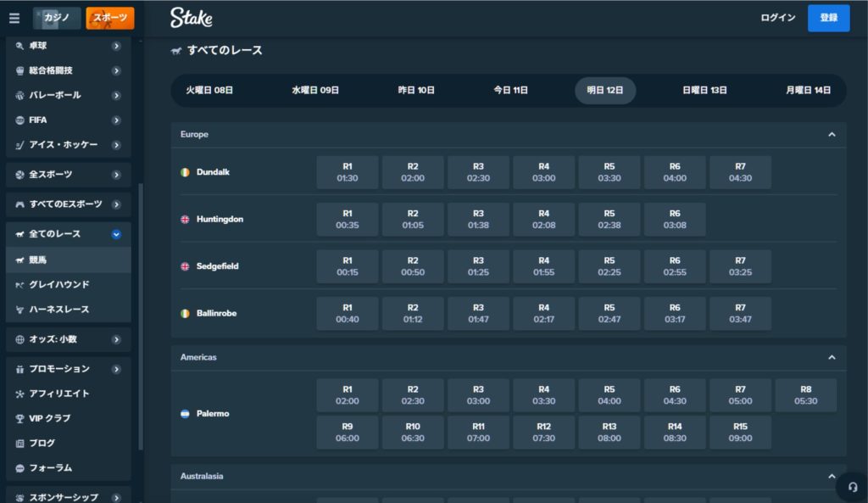Collapse the Australasia section
868x503 pixels.
click(832, 477)
